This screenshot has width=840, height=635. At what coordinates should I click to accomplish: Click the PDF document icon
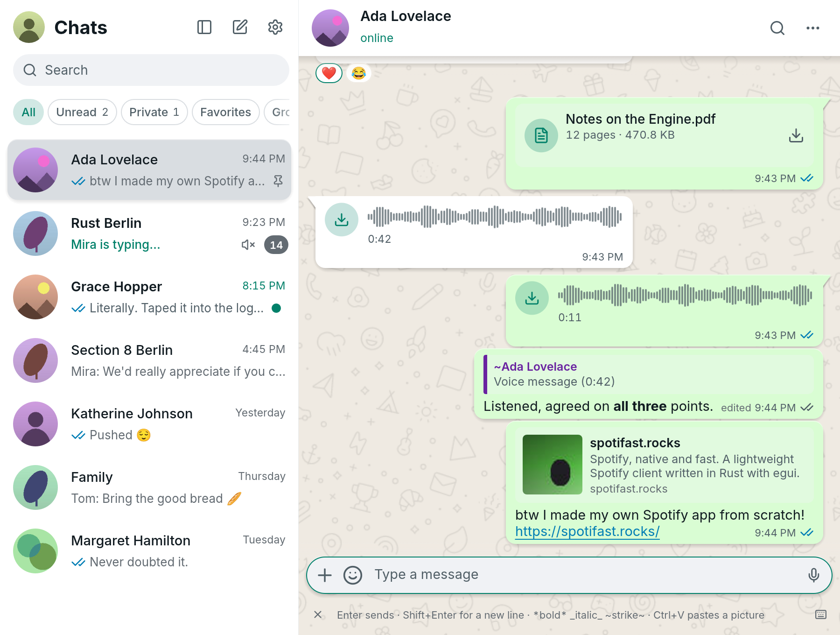click(x=541, y=135)
